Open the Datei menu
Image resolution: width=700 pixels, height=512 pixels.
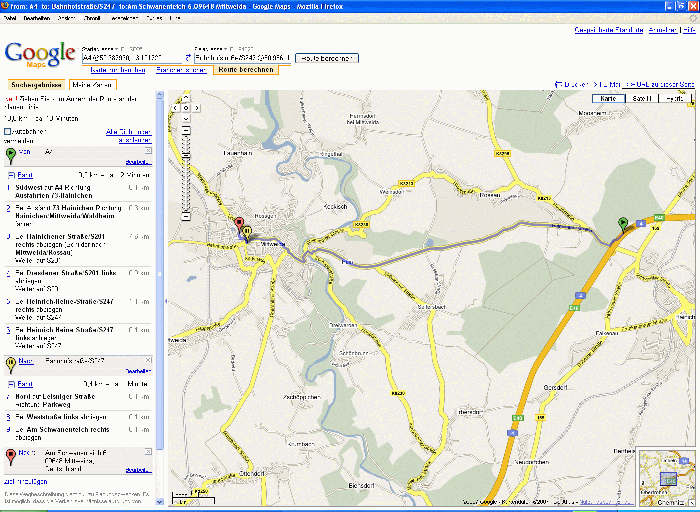(x=10, y=18)
